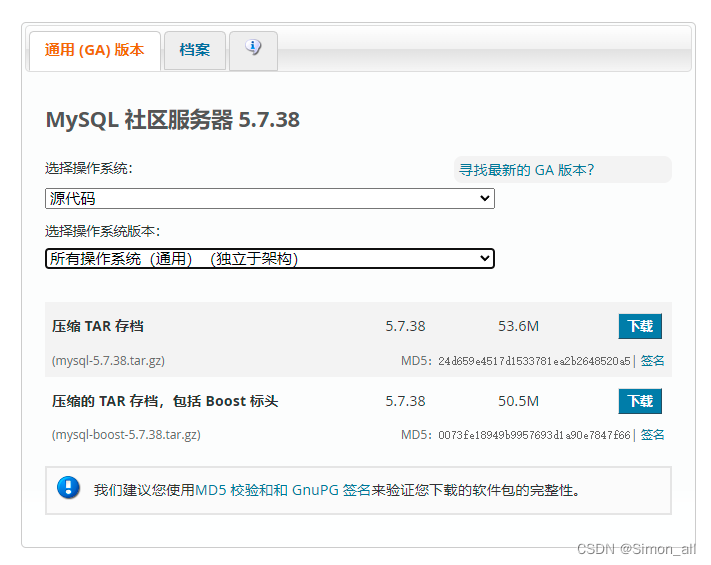Open the info icon tab

(x=253, y=49)
